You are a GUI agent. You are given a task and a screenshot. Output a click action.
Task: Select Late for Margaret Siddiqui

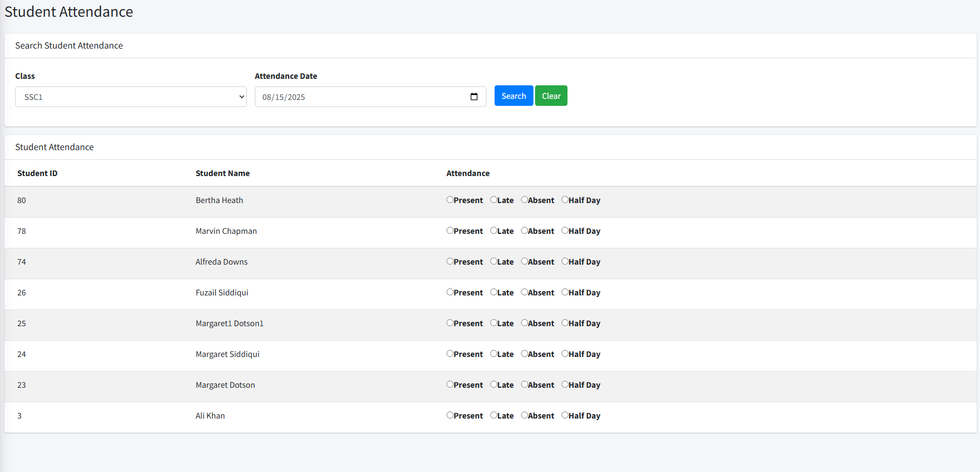(x=494, y=354)
